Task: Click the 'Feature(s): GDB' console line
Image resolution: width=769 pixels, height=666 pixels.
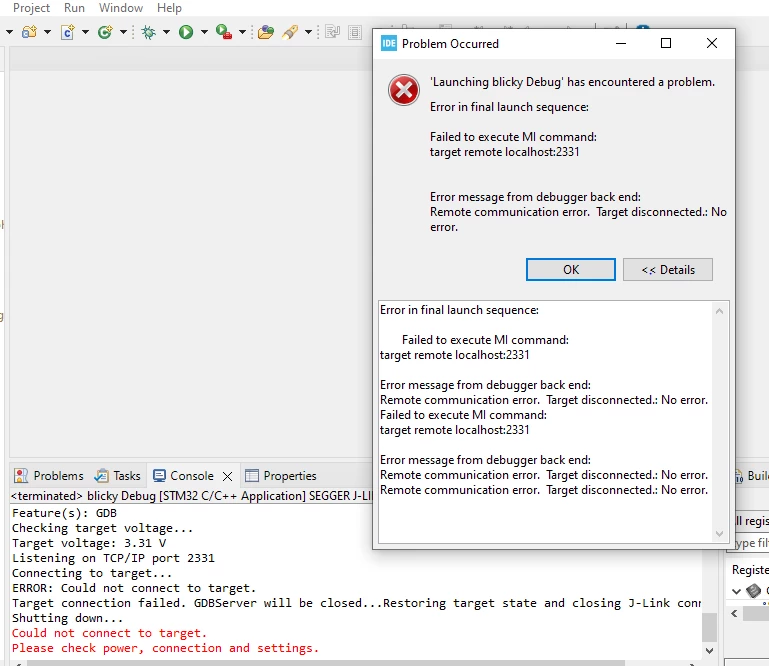Action: pos(64,513)
